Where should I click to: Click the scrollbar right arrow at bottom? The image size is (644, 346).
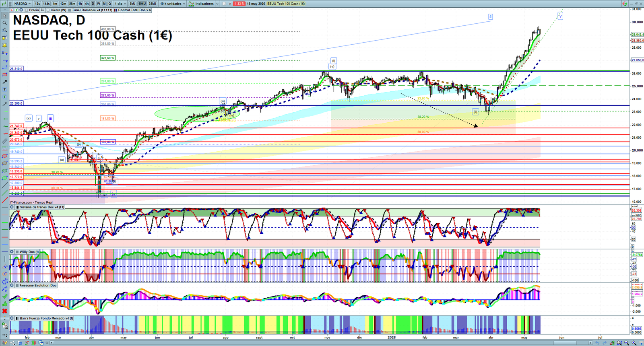590,343
